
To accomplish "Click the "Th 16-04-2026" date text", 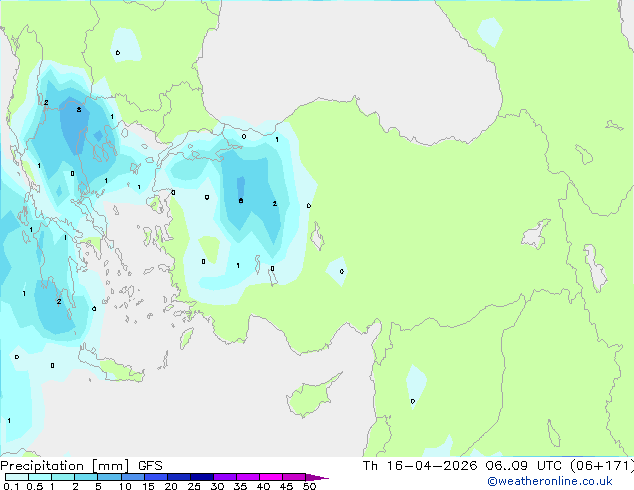I will click(x=420, y=466).
